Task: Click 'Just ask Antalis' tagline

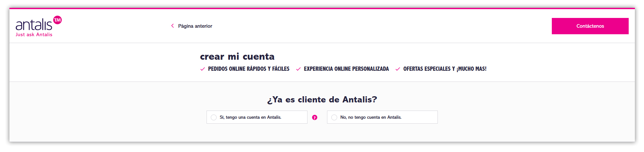Action: pyautogui.click(x=34, y=35)
